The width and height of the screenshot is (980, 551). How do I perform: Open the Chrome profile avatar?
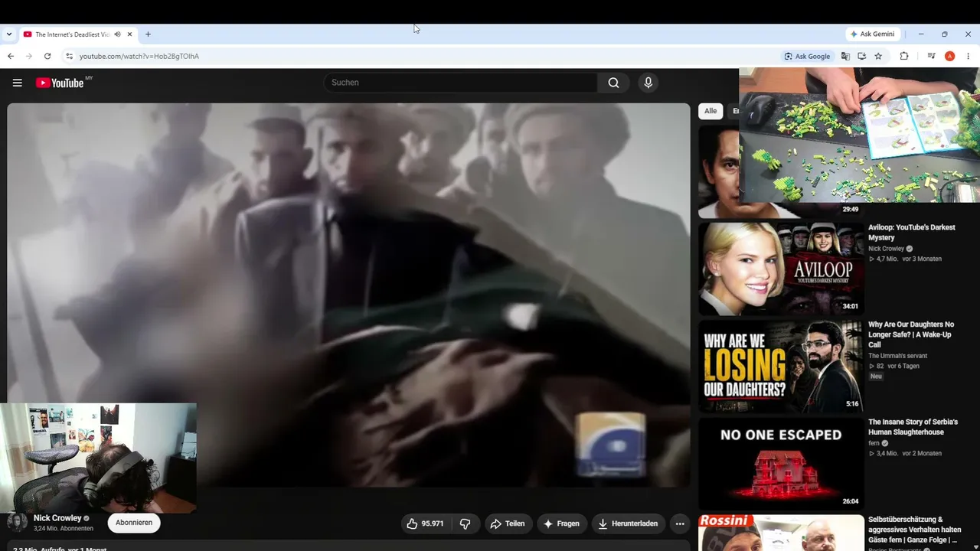(x=949, y=56)
